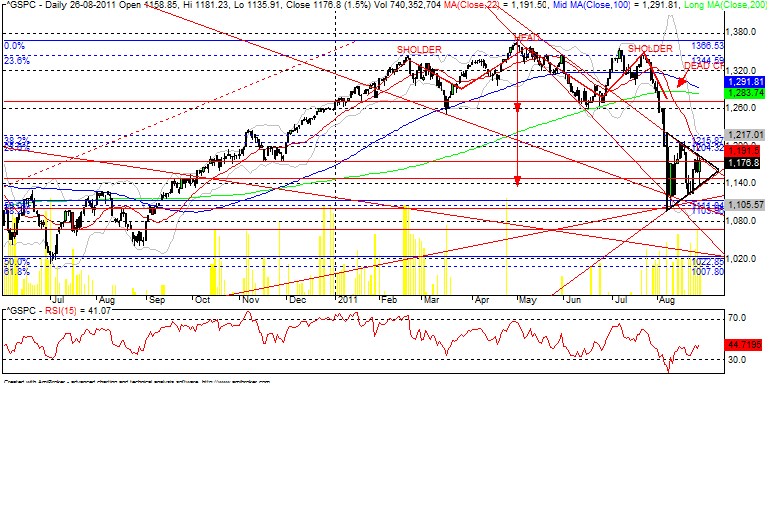This screenshot has width=767, height=531.
Task: Click the Long MA(Close,200) legend in header
Action: click(x=725, y=5)
